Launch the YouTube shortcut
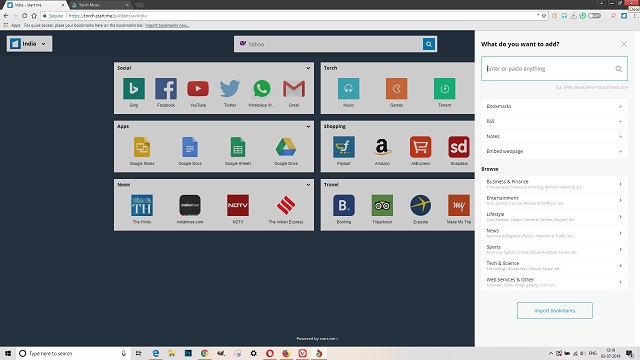Viewport: 640px width, 360px height. click(198, 89)
